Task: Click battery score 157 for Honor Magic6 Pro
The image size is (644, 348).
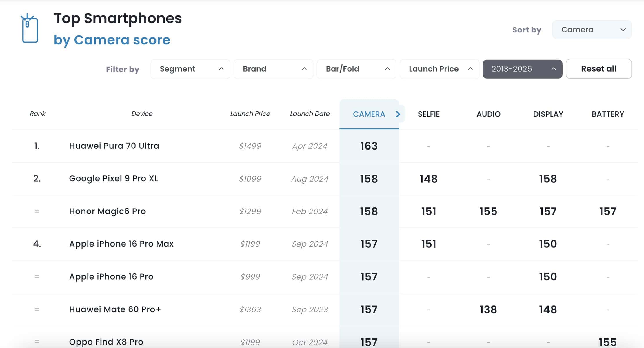Action: 608,211
